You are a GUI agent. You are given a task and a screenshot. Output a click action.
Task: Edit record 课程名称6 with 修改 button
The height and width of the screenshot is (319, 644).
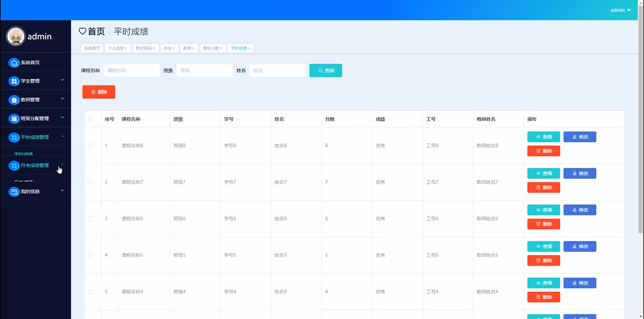click(579, 210)
